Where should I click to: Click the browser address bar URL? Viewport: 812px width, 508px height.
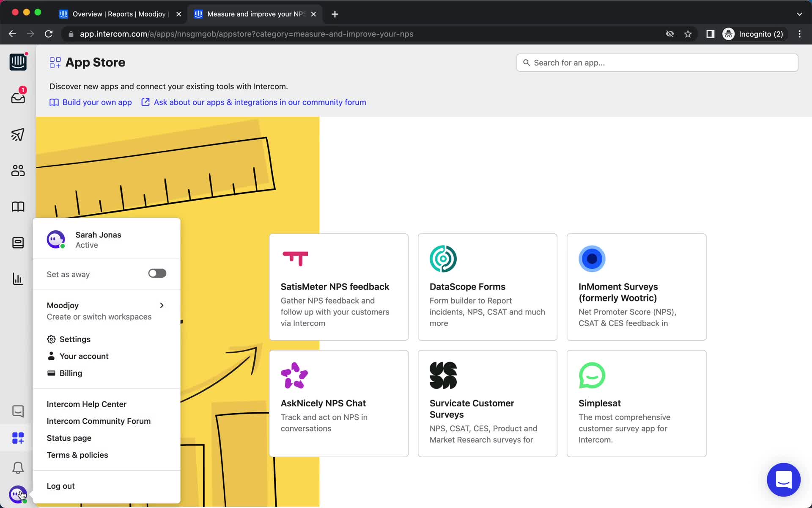coord(247,34)
